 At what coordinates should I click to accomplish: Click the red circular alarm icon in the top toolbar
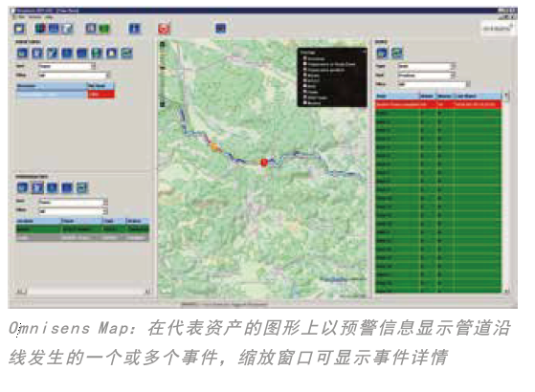coord(164,29)
